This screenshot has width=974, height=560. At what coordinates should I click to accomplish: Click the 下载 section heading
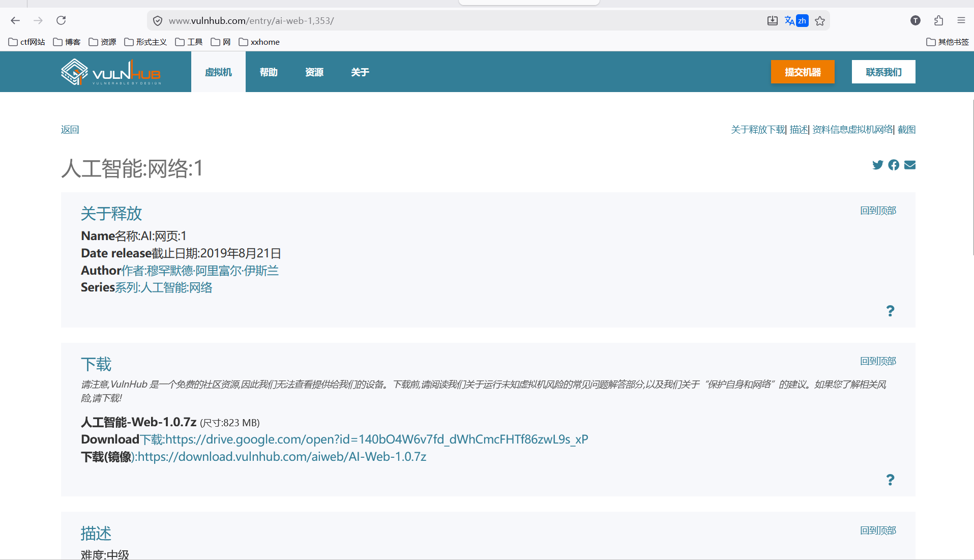[96, 364]
